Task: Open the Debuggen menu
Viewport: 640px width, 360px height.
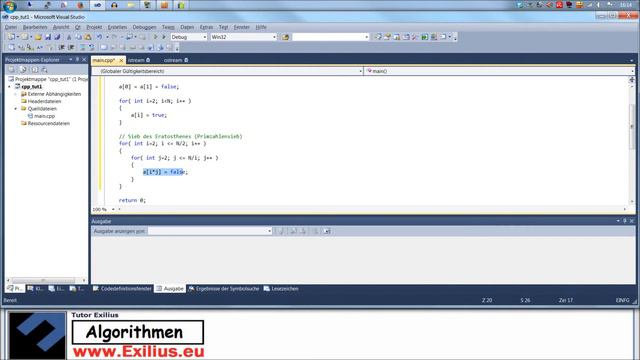Action: tap(144, 27)
